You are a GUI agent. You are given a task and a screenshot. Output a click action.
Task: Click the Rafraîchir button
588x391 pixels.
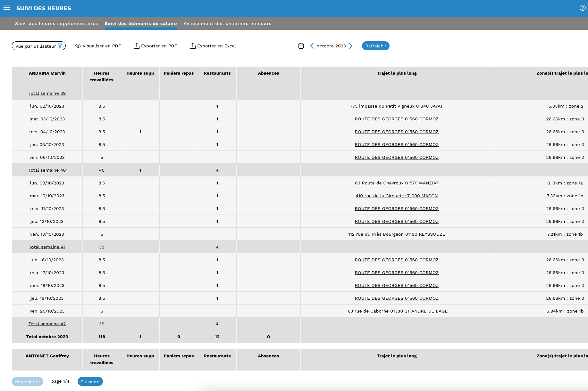pyautogui.click(x=376, y=46)
